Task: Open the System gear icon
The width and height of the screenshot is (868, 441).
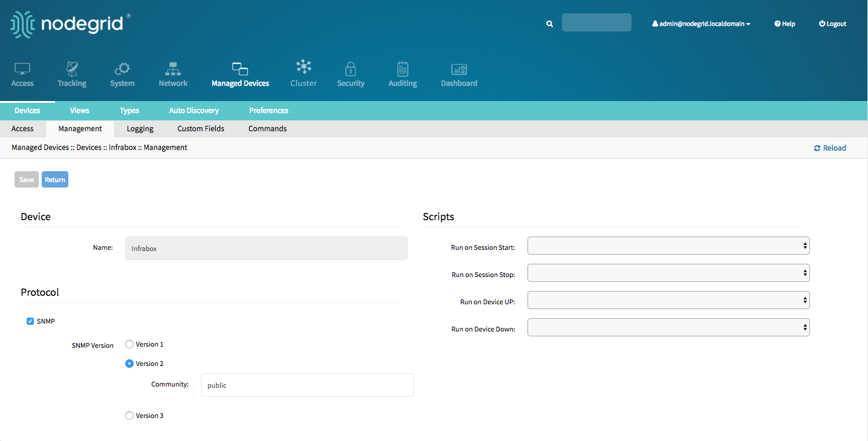Action: coord(122,68)
